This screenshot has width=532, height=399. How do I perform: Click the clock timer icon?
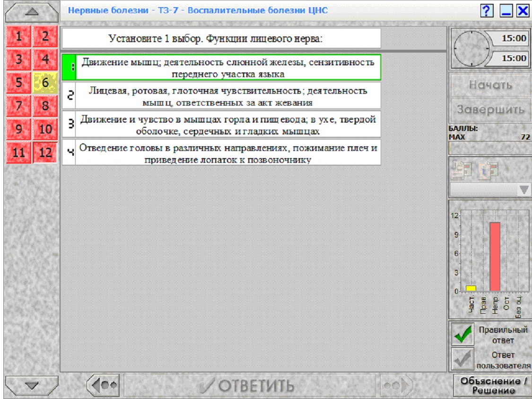pyautogui.click(x=471, y=48)
